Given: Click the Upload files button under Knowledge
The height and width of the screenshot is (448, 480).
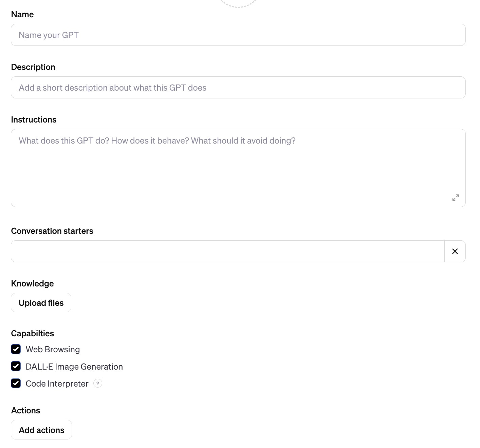Looking at the screenshot, I should coord(41,302).
